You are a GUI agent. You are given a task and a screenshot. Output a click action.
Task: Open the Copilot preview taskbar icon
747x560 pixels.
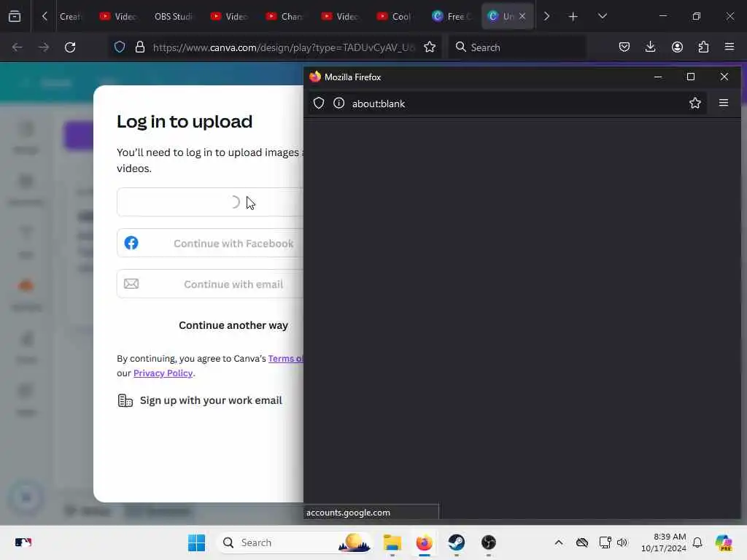pyautogui.click(x=724, y=542)
